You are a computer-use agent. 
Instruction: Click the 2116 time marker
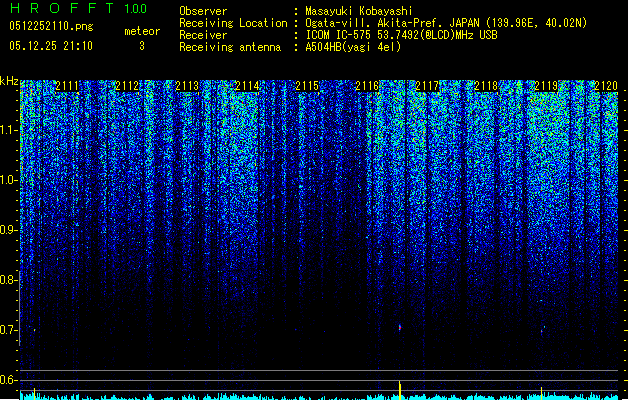(367, 86)
